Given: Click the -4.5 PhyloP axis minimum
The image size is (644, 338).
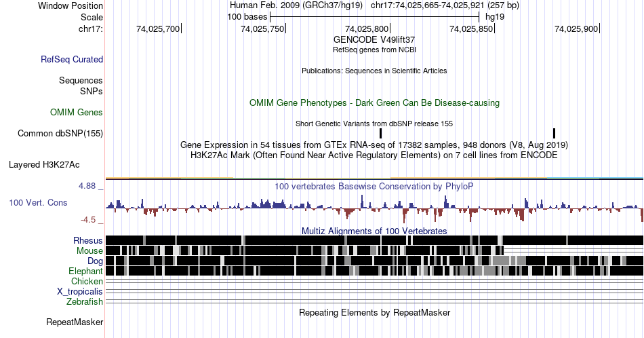Looking at the screenshot, I should [88, 220].
